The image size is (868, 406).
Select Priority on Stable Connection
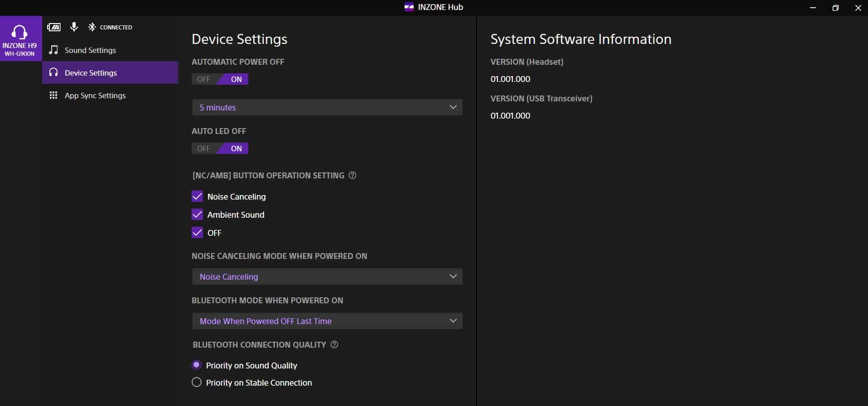pos(197,382)
